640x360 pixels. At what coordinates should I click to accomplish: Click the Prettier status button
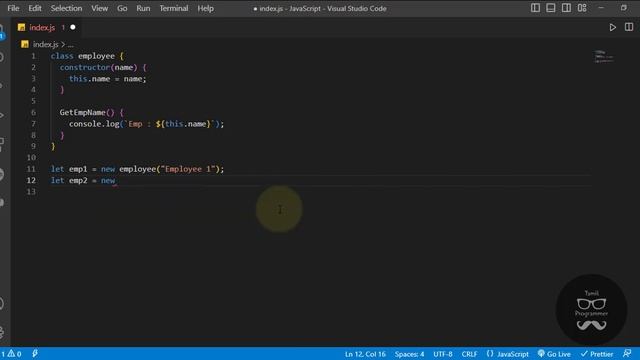coord(597,354)
